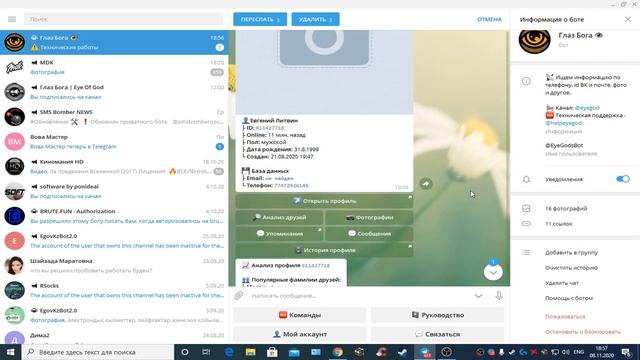Open Mail app from taskbar
640x360 pixels.
tap(294, 352)
